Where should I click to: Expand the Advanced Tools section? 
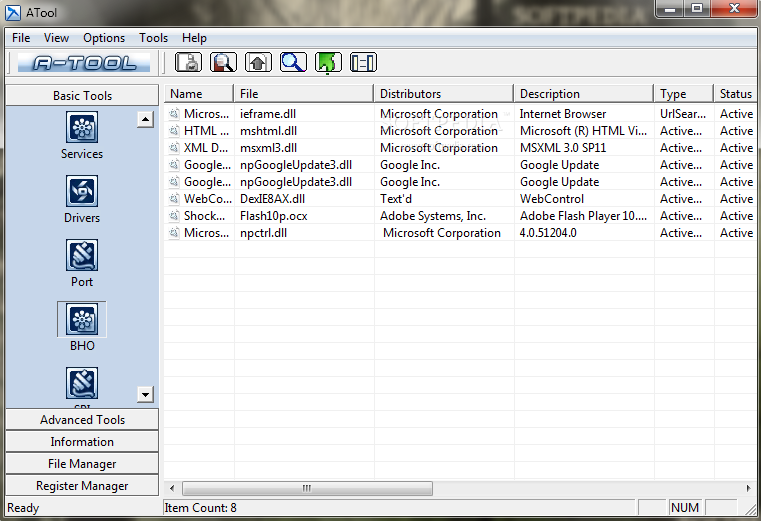(x=82, y=420)
